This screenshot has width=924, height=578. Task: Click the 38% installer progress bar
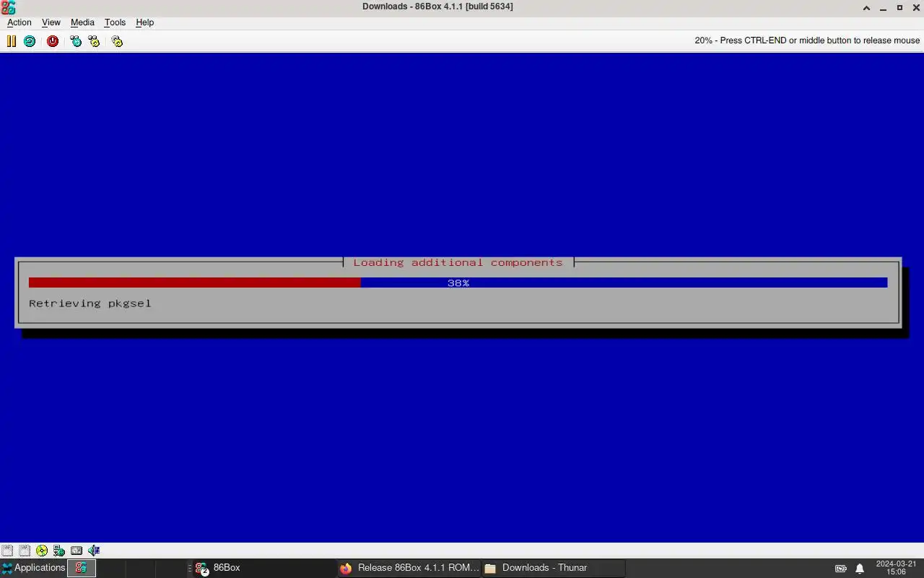click(458, 283)
